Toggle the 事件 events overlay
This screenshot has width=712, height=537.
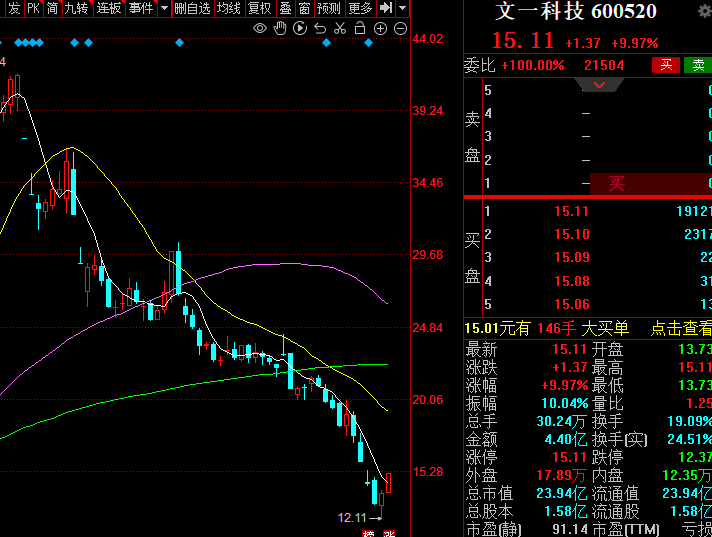[141, 8]
